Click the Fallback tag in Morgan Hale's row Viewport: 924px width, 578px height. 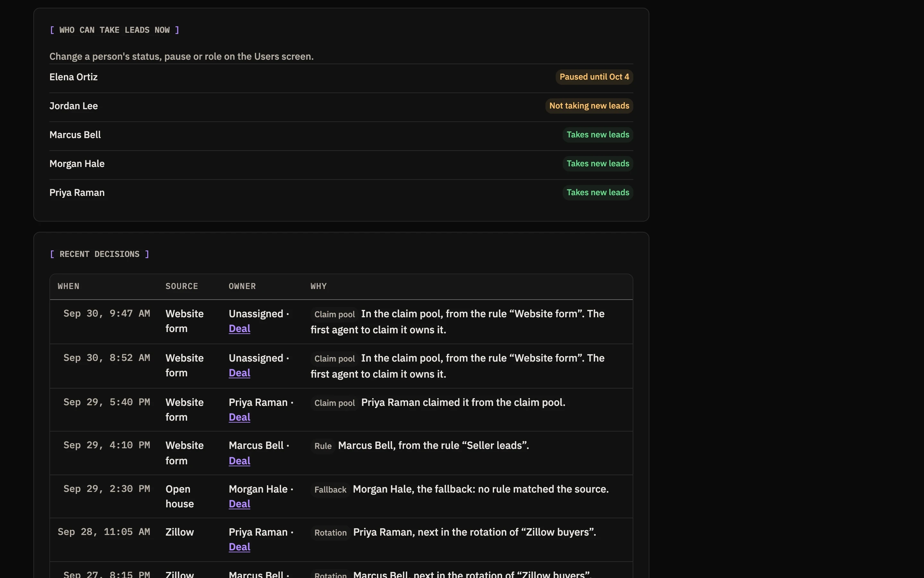(x=330, y=490)
